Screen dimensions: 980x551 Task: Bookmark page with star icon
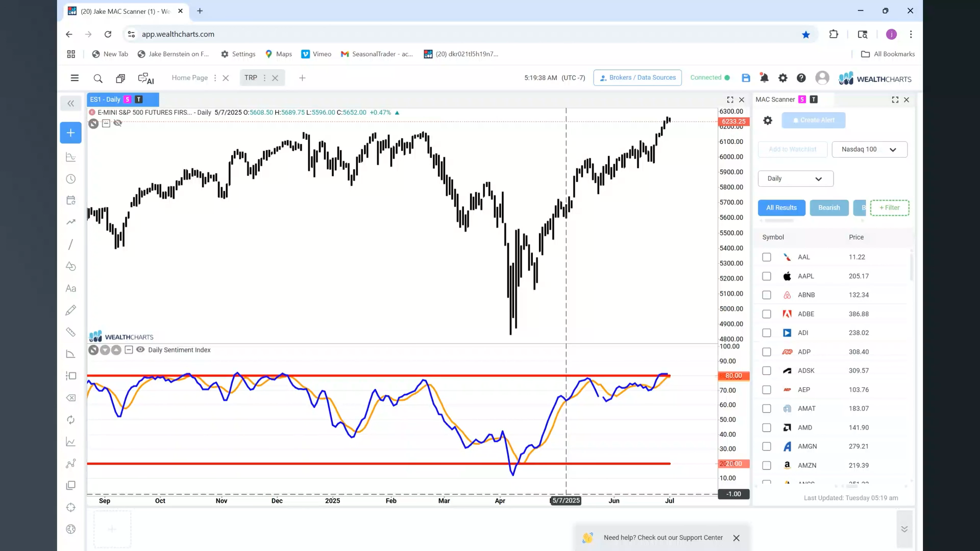coord(805,34)
